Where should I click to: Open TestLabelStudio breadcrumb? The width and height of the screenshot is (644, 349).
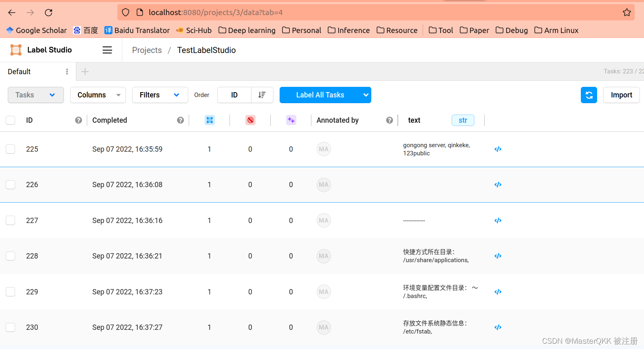pyautogui.click(x=206, y=50)
